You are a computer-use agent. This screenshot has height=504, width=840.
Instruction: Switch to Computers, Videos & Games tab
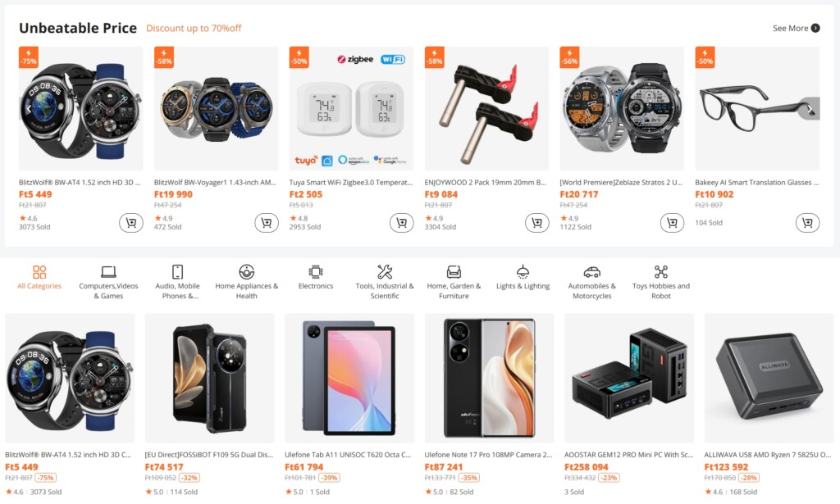click(x=108, y=281)
